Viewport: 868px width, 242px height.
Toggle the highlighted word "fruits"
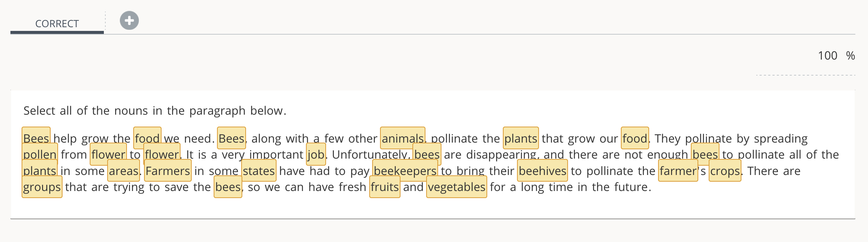click(x=384, y=187)
